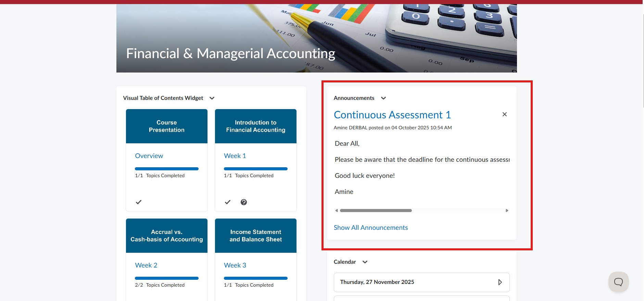Open the Overview module link
Screen dimensions: 644x301
pyautogui.click(x=149, y=156)
